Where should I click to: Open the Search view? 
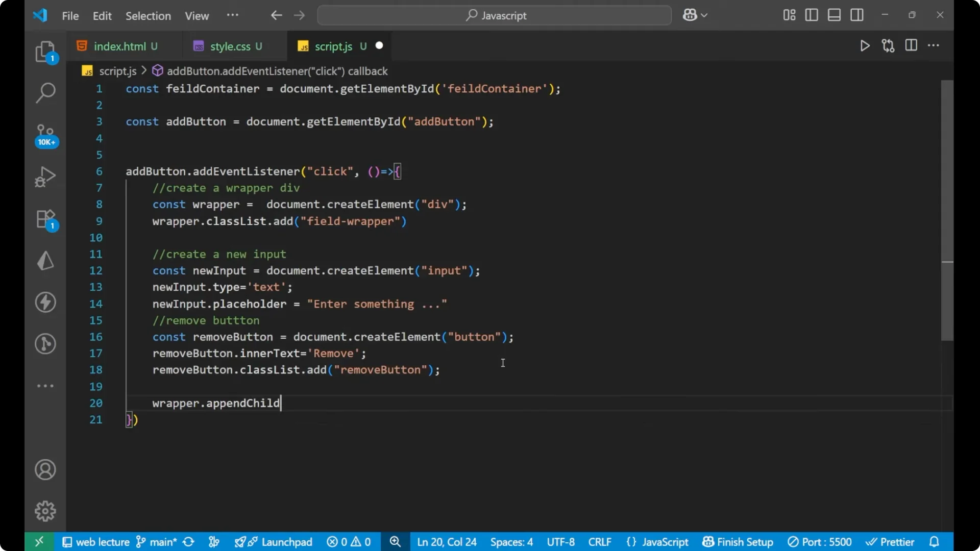pyautogui.click(x=45, y=93)
